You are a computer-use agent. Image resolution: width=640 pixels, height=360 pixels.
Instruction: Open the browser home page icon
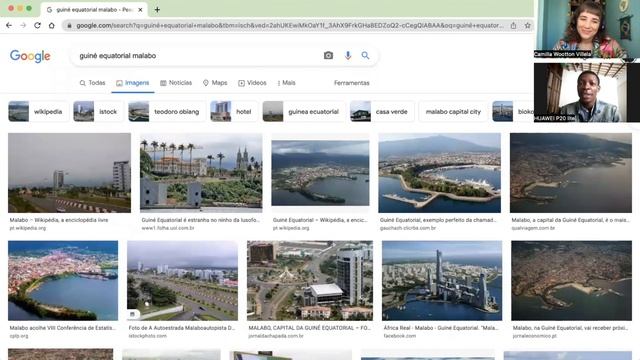(51, 25)
